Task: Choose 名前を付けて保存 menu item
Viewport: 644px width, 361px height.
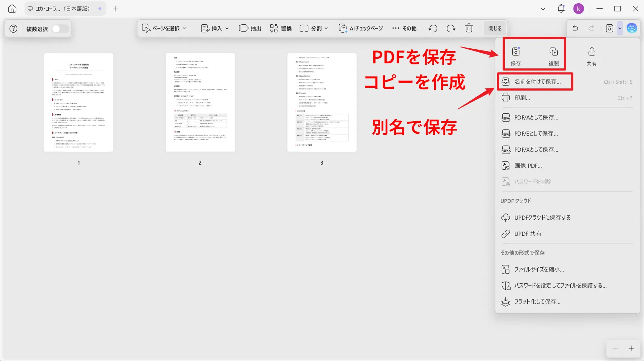Action: [x=567, y=82]
